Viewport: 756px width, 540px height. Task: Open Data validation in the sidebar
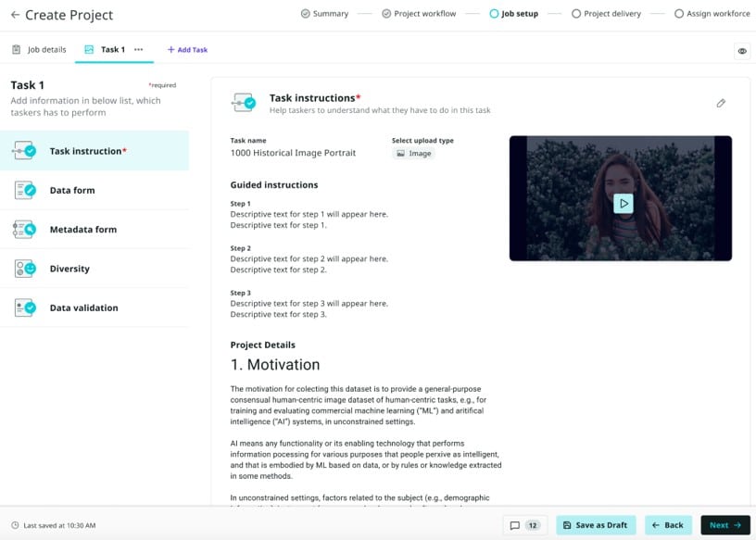94,308
